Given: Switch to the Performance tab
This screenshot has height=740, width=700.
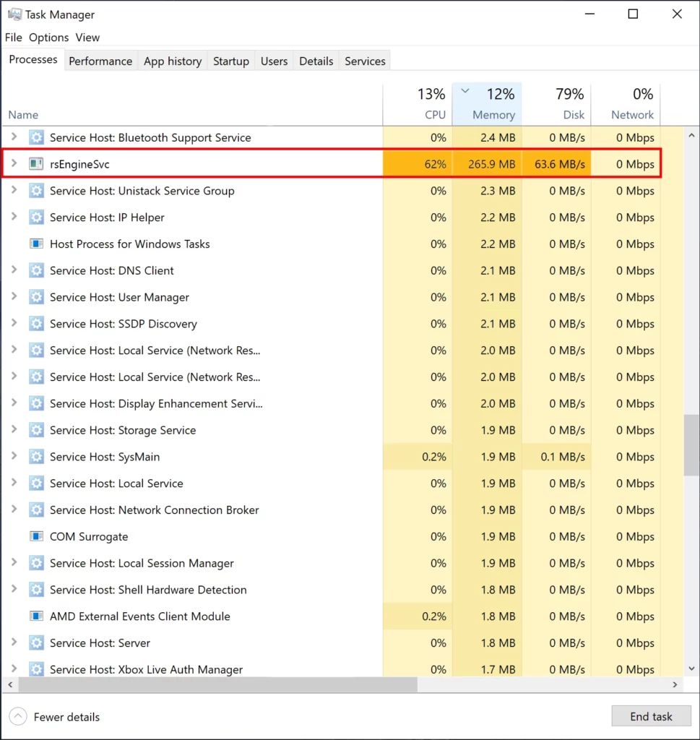Looking at the screenshot, I should click(x=100, y=61).
